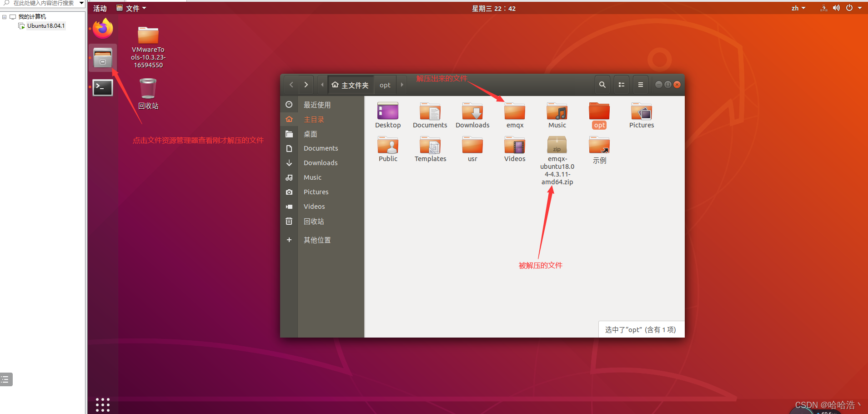Open 回收站 in the sidebar
The image size is (868, 414).
click(x=322, y=221)
